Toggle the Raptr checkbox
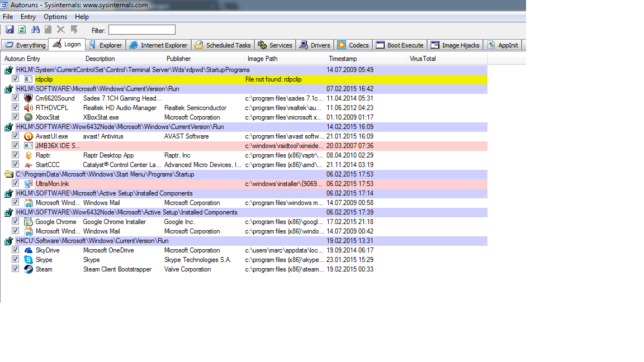 (x=15, y=155)
